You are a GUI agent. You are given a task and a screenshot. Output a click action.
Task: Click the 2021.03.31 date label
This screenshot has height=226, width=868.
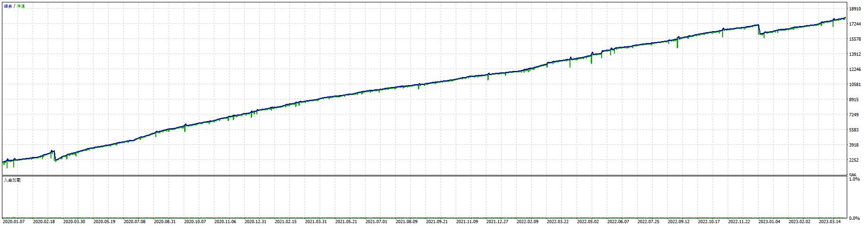(316, 221)
